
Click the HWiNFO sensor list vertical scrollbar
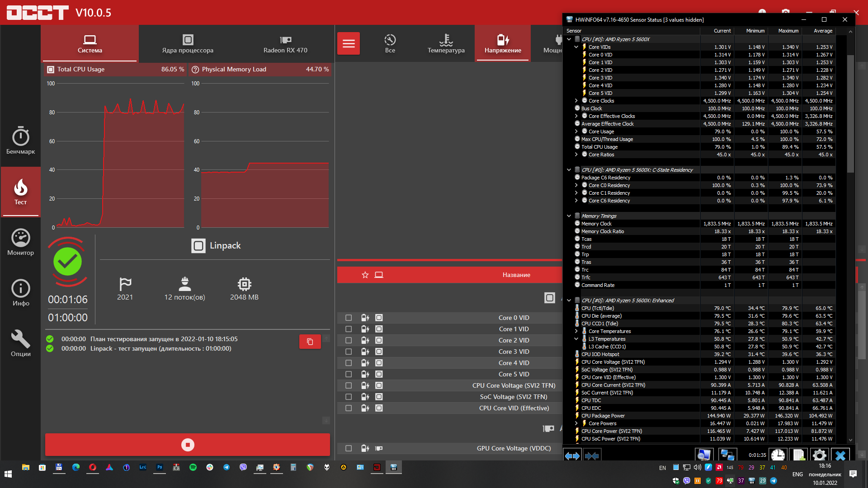pyautogui.click(x=850, y=113)
